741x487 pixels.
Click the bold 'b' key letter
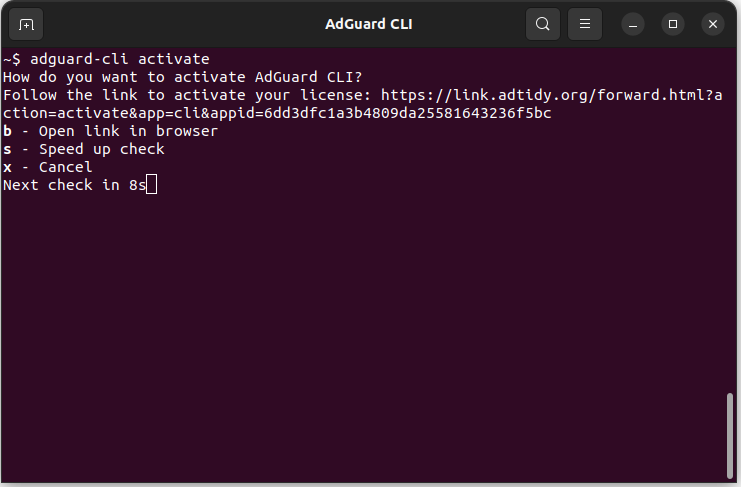[x=8, y=131]
